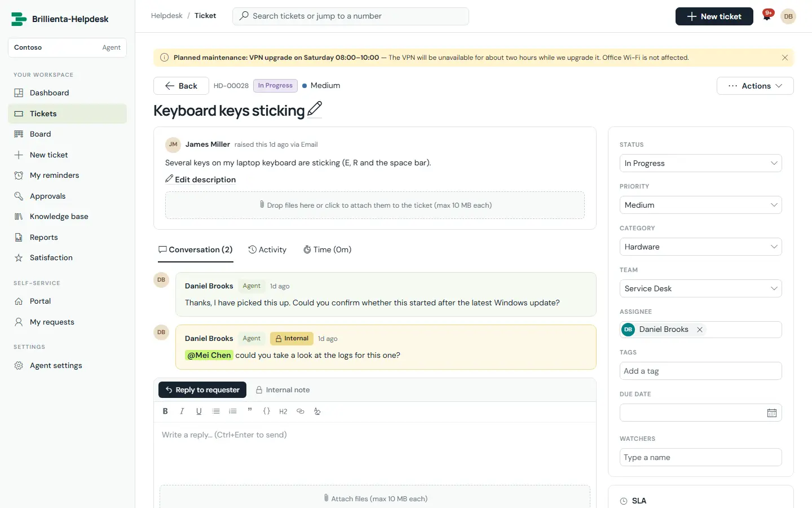
Task: Click the New ticket button in header
Action: (x=714, y=16)
